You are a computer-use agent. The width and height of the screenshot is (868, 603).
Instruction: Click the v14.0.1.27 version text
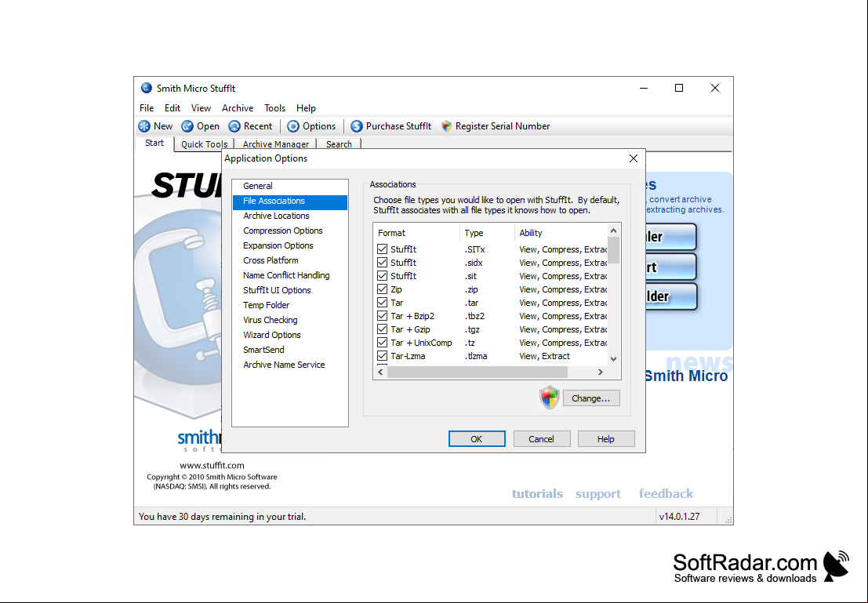coord(679,517)
